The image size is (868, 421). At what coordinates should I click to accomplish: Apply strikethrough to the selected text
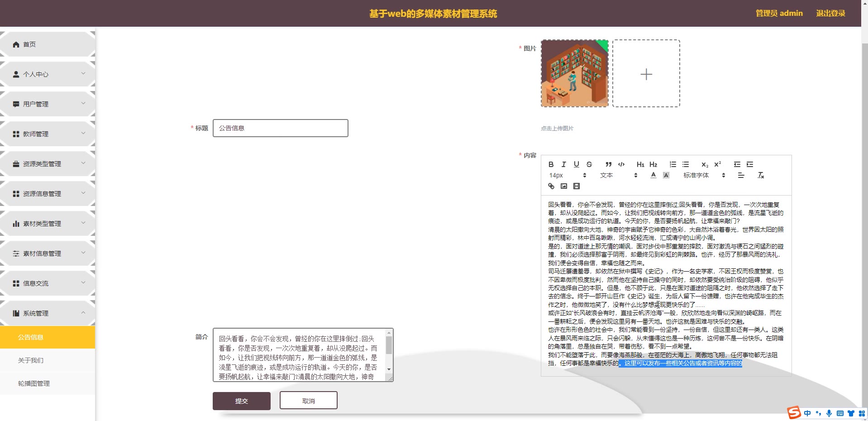click(x=589, y=164)
